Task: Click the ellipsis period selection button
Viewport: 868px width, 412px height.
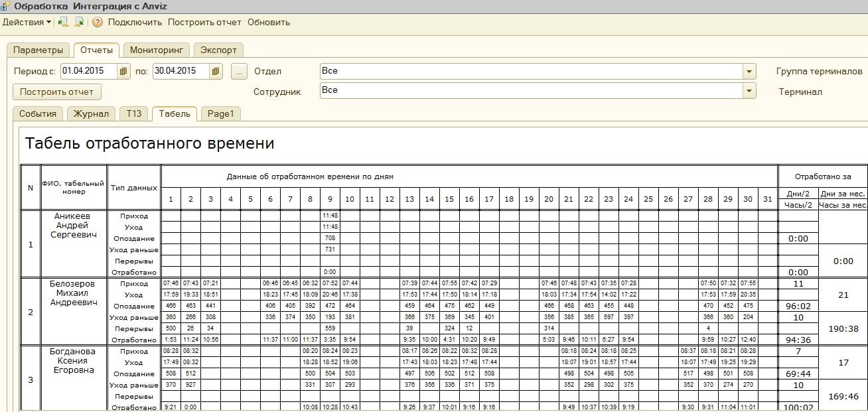Action: [x=239, y=71]
